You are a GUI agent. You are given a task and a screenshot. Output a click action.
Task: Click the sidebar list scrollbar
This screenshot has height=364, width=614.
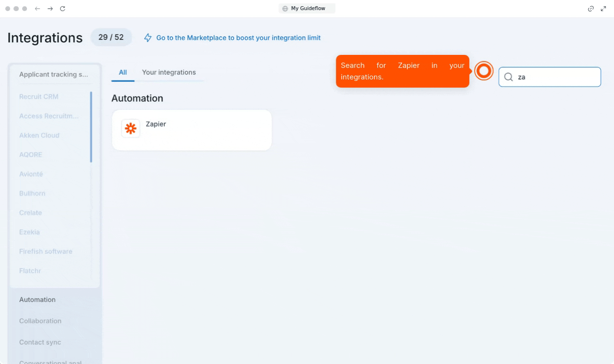91,127
